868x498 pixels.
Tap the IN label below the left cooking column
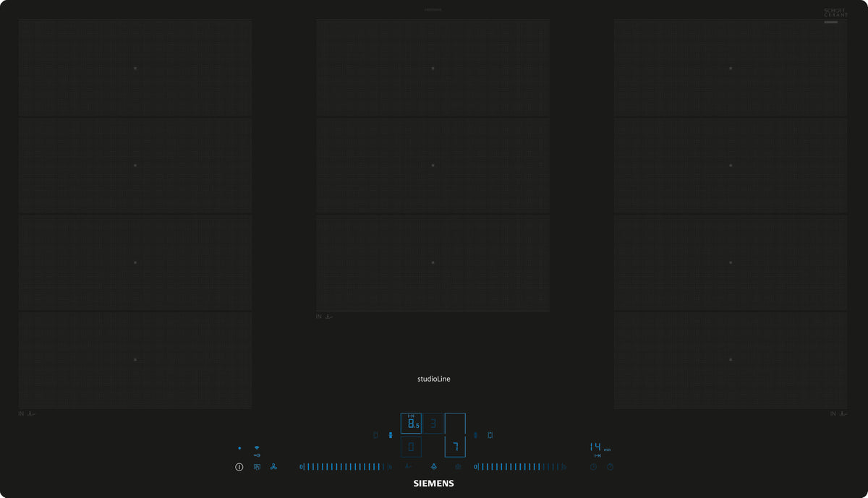point(21,413)
